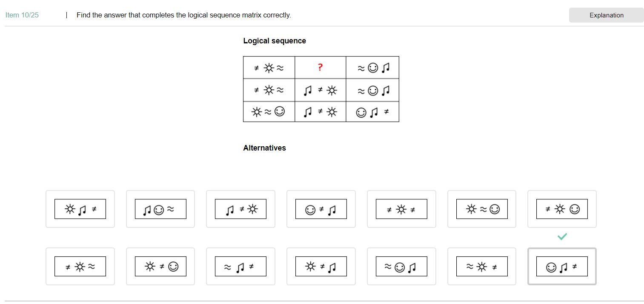Image resolution: width=644 pixels, height=304 pixels.
Task: Click the Item 10/25 counter
Action: click(x=22, y=15)
